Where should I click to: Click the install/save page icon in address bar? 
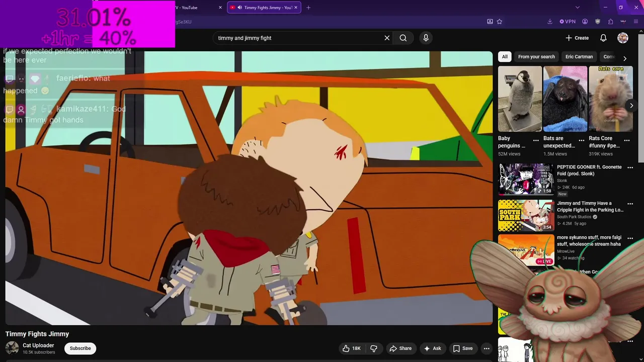[x=490, y=22]
